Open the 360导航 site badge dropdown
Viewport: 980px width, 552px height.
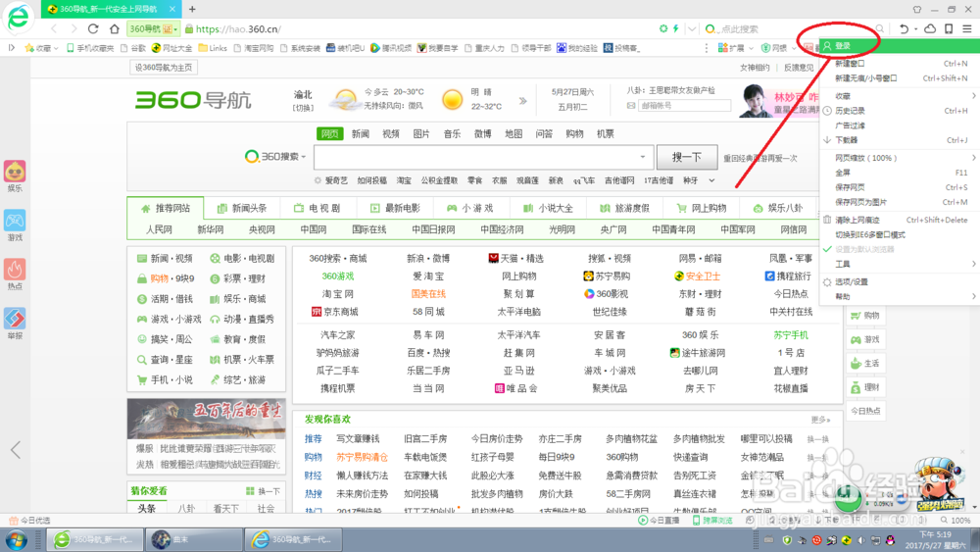153,28
